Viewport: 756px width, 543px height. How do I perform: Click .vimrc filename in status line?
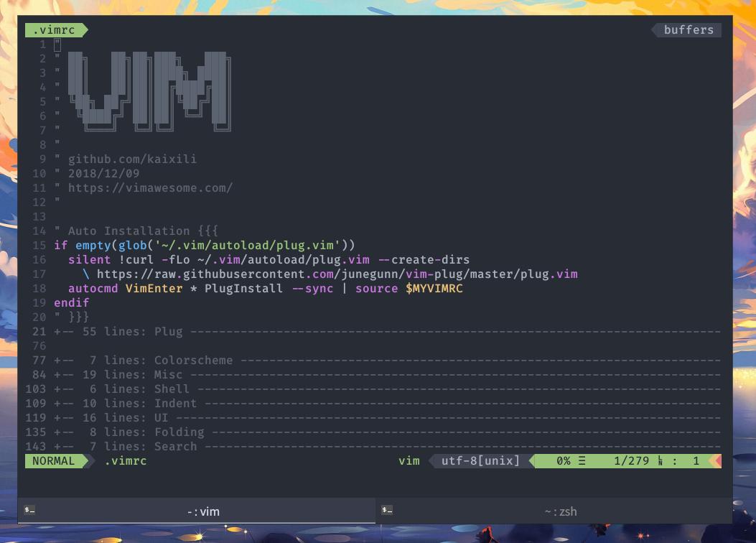tap(126, 461)
